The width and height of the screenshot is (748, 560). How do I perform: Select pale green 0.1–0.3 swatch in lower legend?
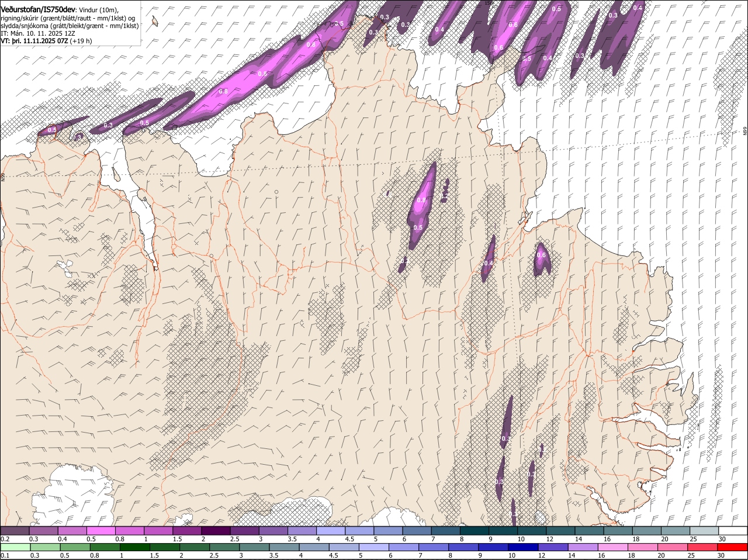pos(16,548)
